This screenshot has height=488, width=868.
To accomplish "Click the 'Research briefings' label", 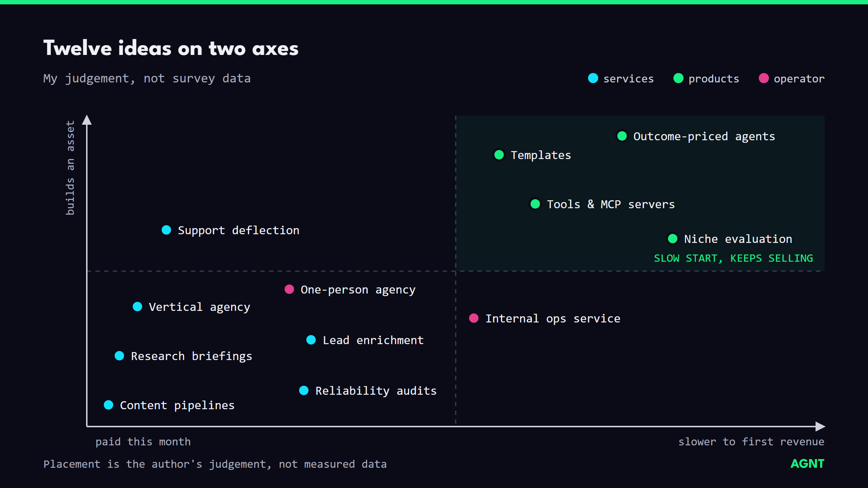I will click(x=192, y=356).
